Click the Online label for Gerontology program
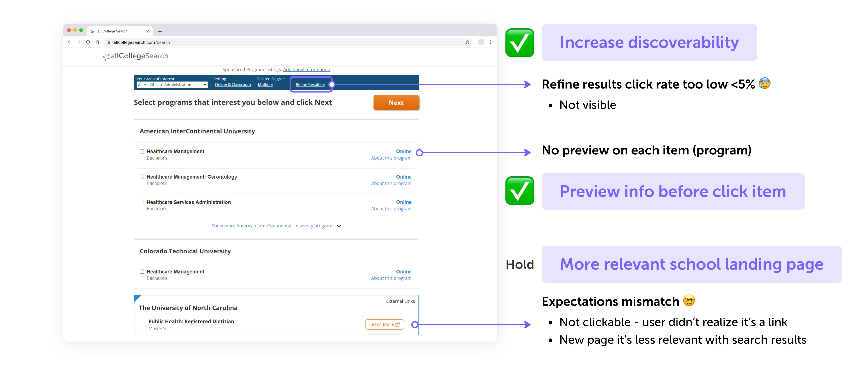The width and height of the screenshot is (868, 392). pos(403,177)
